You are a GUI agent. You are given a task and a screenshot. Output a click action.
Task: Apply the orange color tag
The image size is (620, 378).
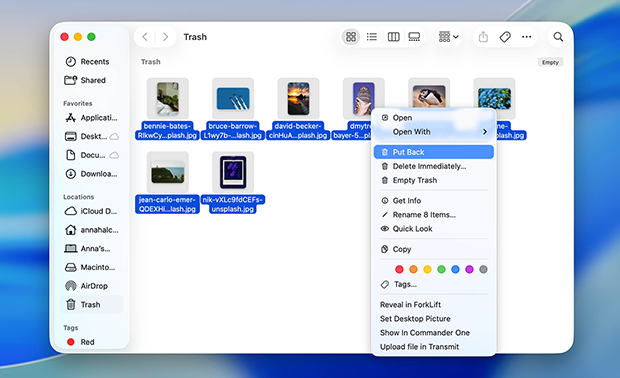[413, 269]
